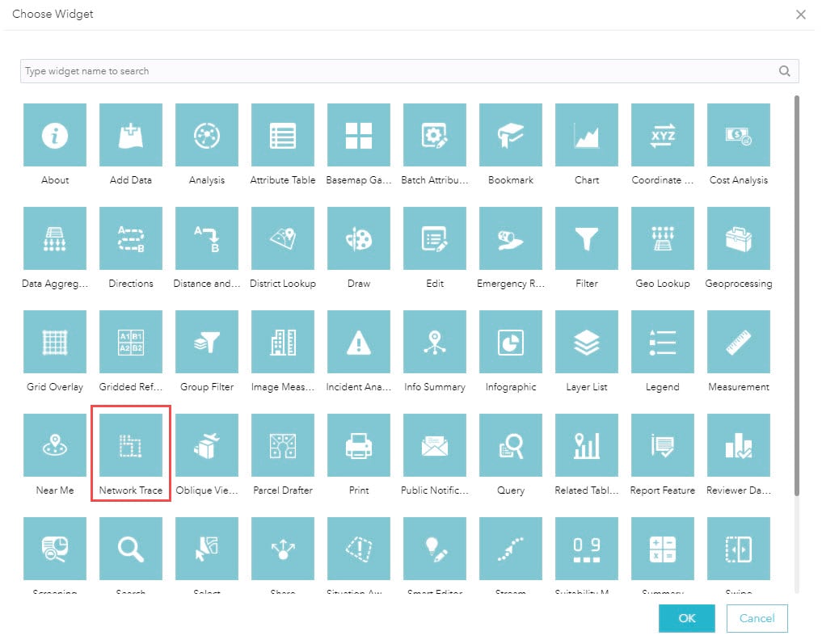Choose the District Lookup widget
The height and width of the screenshot is (644, 822).
283,238
